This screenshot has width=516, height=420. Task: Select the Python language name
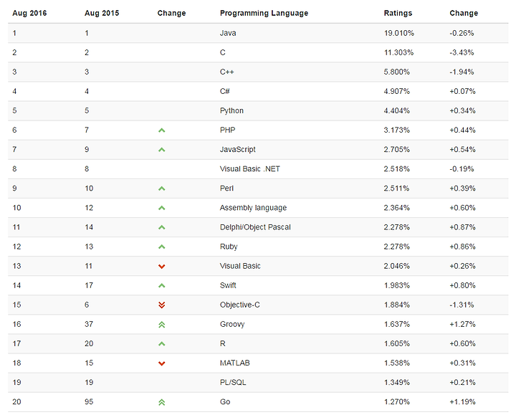[231, 111]
